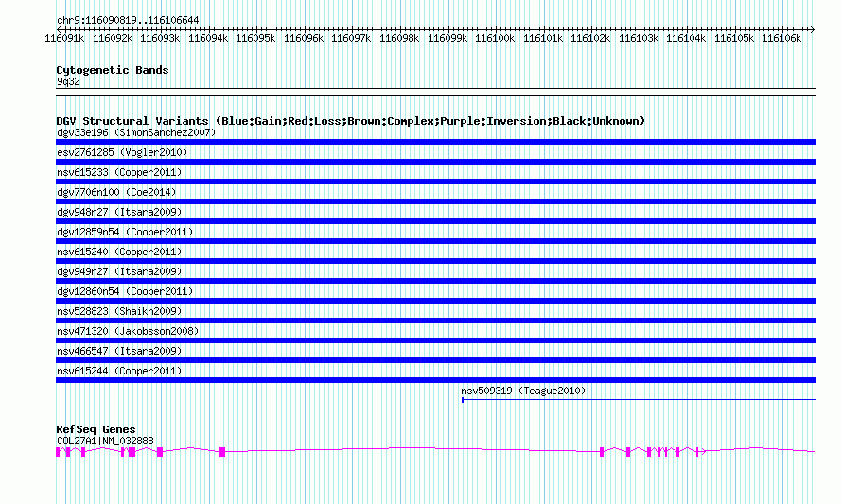Select variant dgv12859n54 (Cooper2011) label
The image size is (842, 504).
coord(125,232)
